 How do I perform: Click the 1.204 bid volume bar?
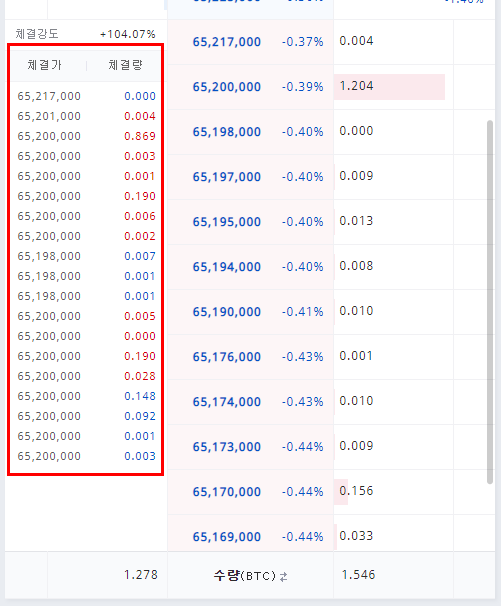389,87
